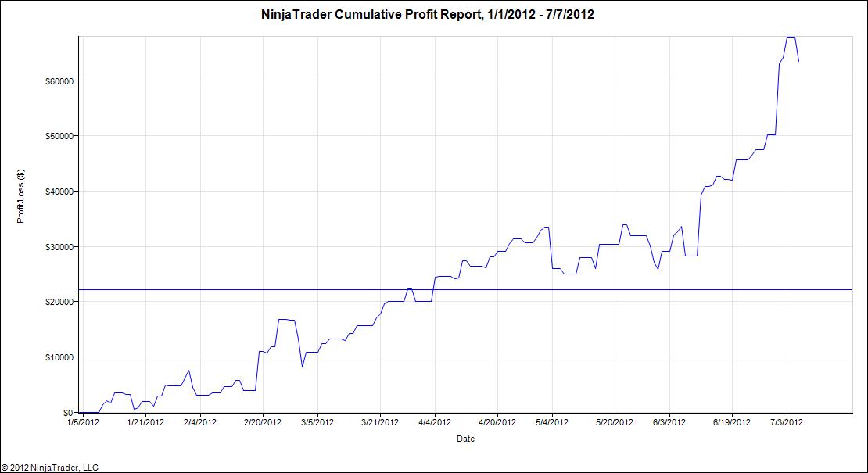The image size is (868, 473).
Task: Click the '4/4/2012' date label
Action: [435, 422]
